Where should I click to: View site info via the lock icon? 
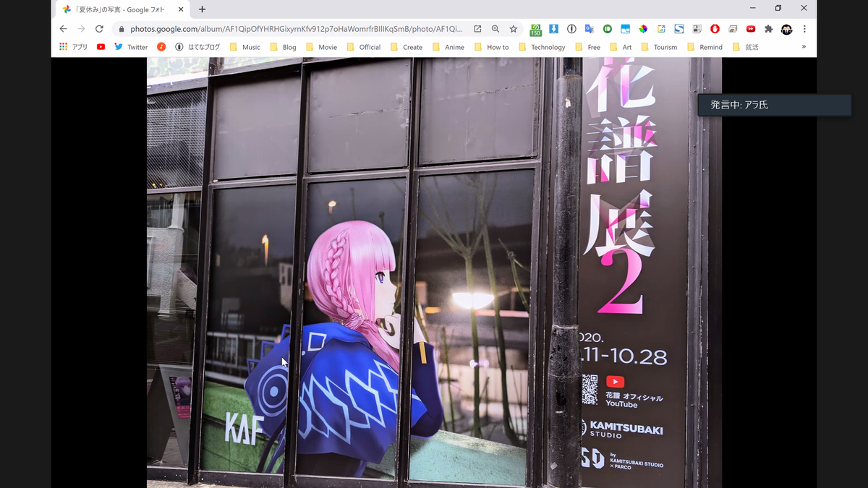coord(121,29)
